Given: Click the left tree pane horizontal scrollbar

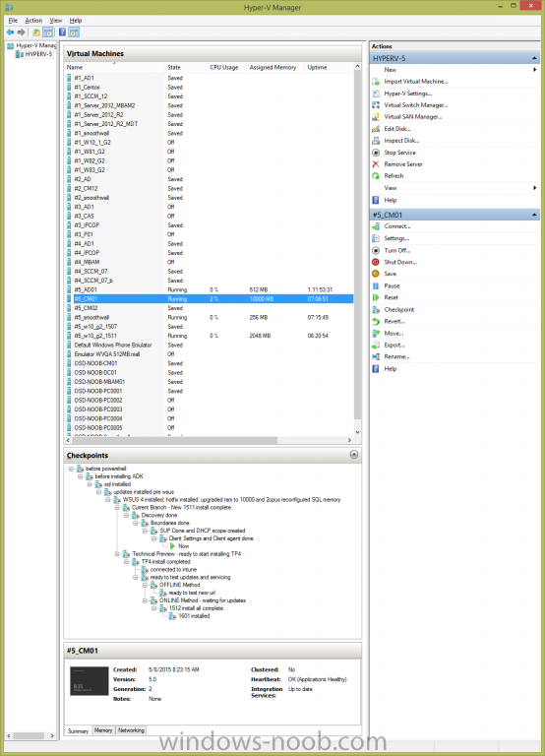Looking at the screenshot, I should [x=28, y=735].
